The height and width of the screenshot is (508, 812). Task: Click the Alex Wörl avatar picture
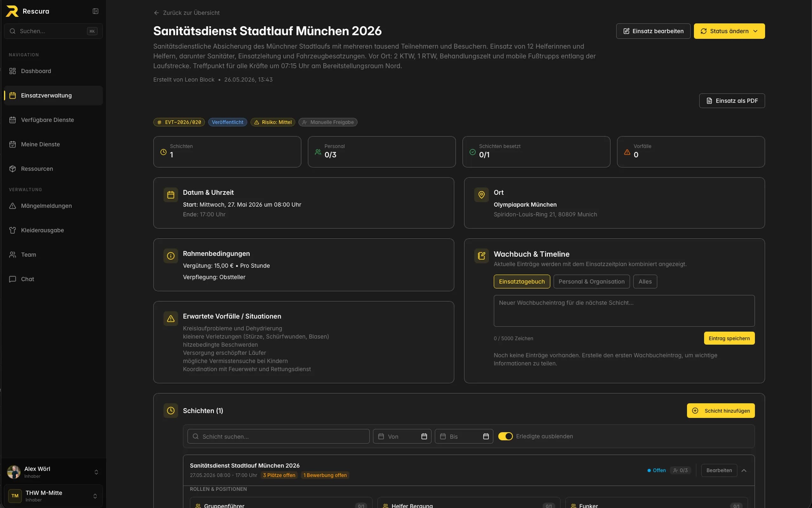[14, 472]
